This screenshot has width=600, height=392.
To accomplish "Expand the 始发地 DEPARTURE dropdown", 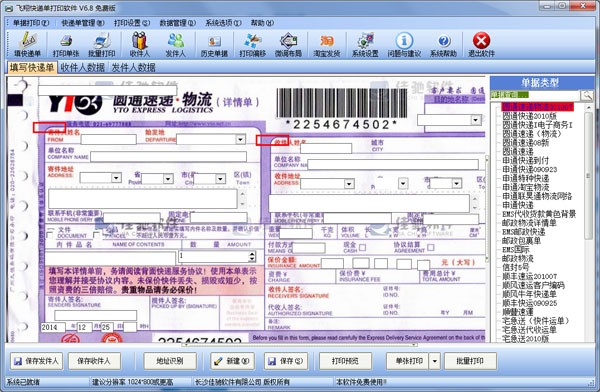I will tap(240, 139).
